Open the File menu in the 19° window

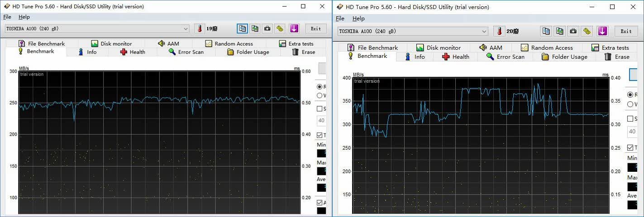click(7, 17)
